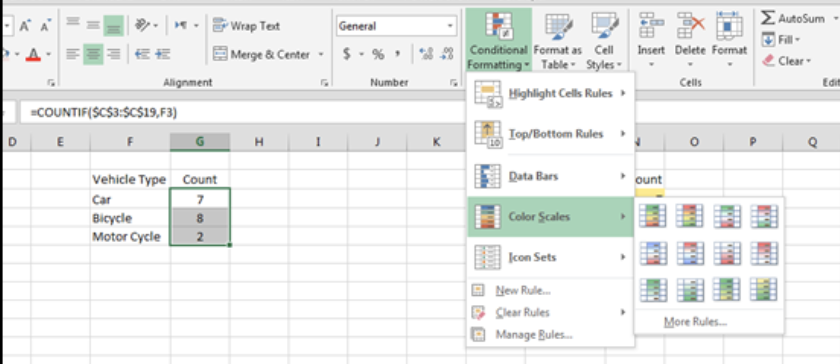This screenshot has width=840, height=364.
Task: Open Highlight Cells Rules submenu
Action: pos(551,93)
